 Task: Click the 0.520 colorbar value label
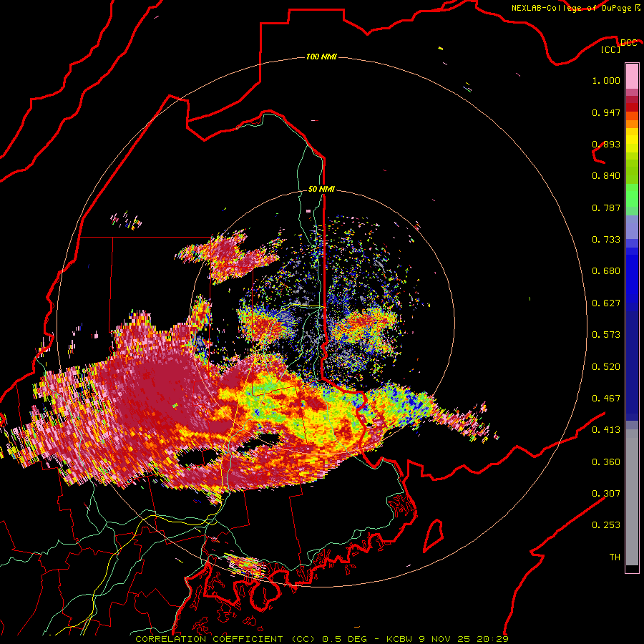[x=606, y=367]
